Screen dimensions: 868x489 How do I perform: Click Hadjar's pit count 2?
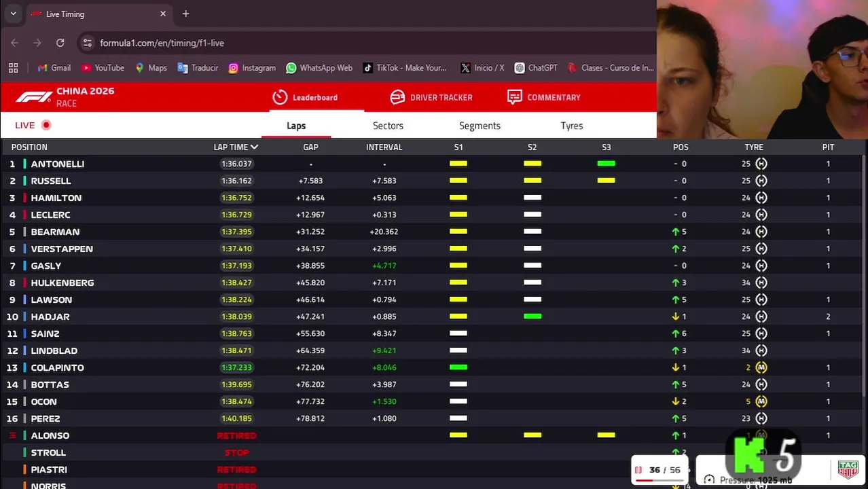[828, 316]
